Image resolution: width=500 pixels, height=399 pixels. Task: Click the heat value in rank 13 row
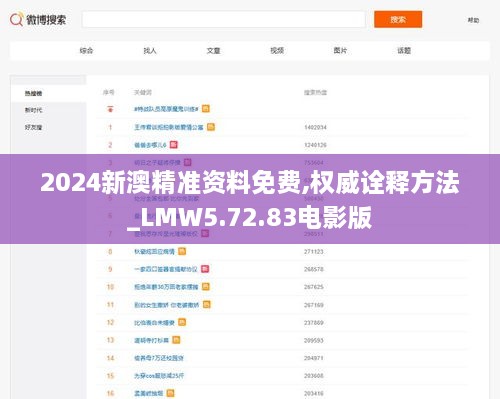coord(314,341)
